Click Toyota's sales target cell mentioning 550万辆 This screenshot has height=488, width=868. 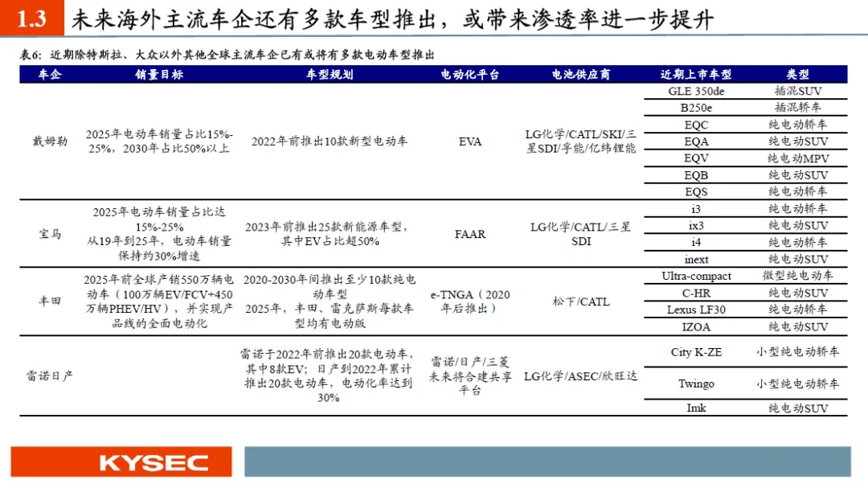point(159,301)
